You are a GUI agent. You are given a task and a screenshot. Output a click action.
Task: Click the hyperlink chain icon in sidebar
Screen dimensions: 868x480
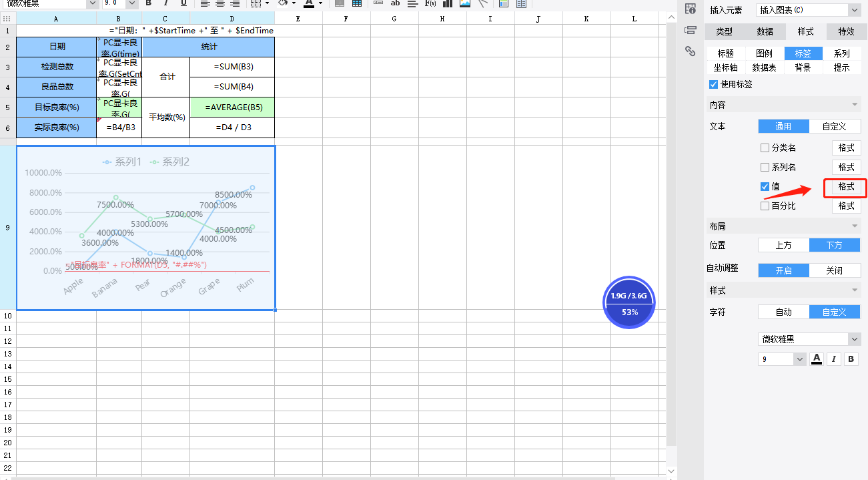coord(691,51)
